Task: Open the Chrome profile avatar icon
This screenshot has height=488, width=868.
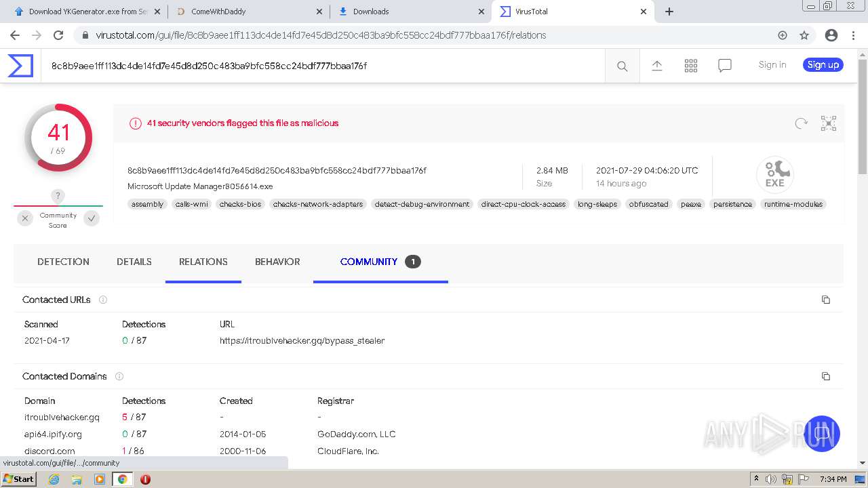Action: [x=831, y=35]
